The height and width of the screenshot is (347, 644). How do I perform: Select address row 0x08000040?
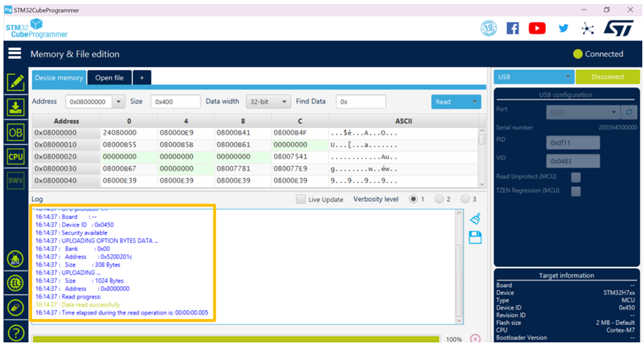[66, 181]
